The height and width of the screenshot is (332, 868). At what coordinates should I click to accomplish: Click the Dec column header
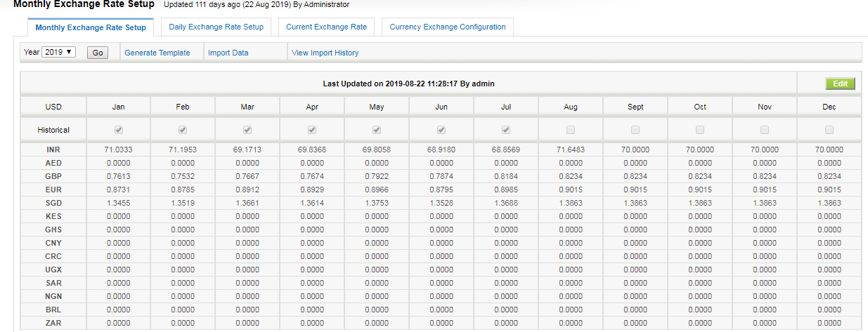[x=829, y=107]
